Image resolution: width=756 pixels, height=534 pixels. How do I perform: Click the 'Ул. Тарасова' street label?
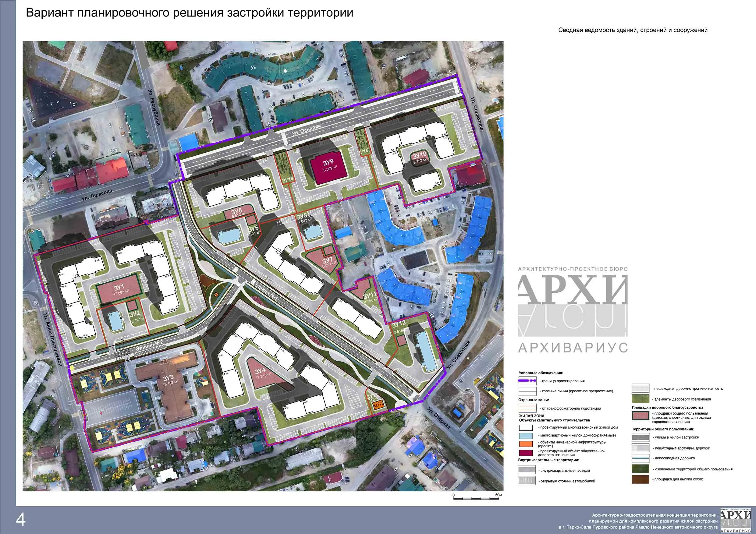(97, 195)
